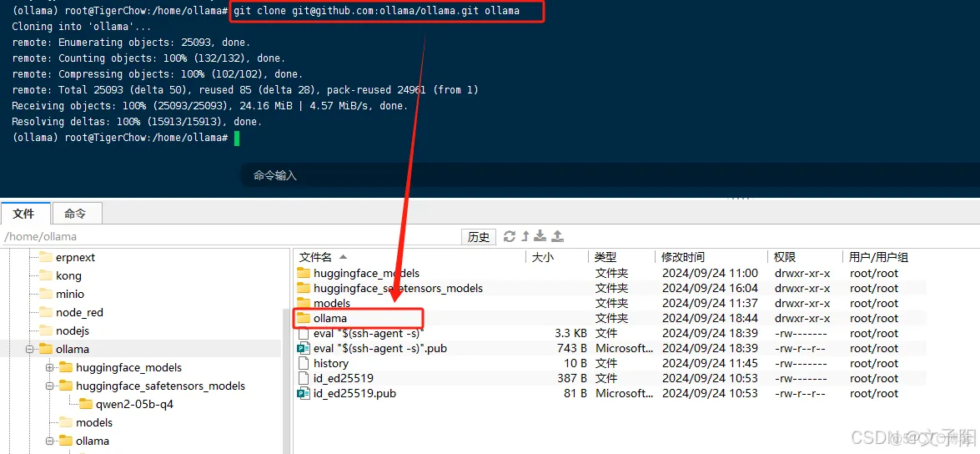The image size is (980, 454).
Task: Click folder icon of tree huggingface_safetensors_models
Action: (65, 386)
